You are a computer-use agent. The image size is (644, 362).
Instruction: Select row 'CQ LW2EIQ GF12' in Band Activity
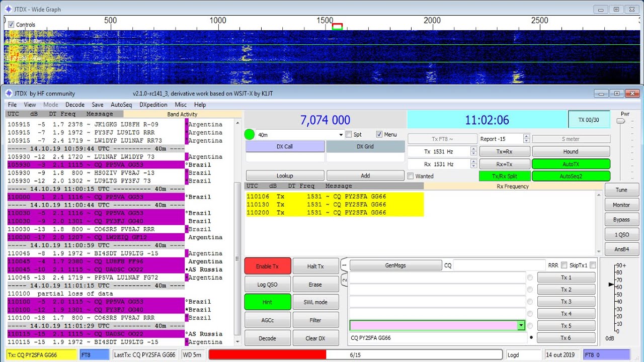pyautogui.click(x=96, y=237)
